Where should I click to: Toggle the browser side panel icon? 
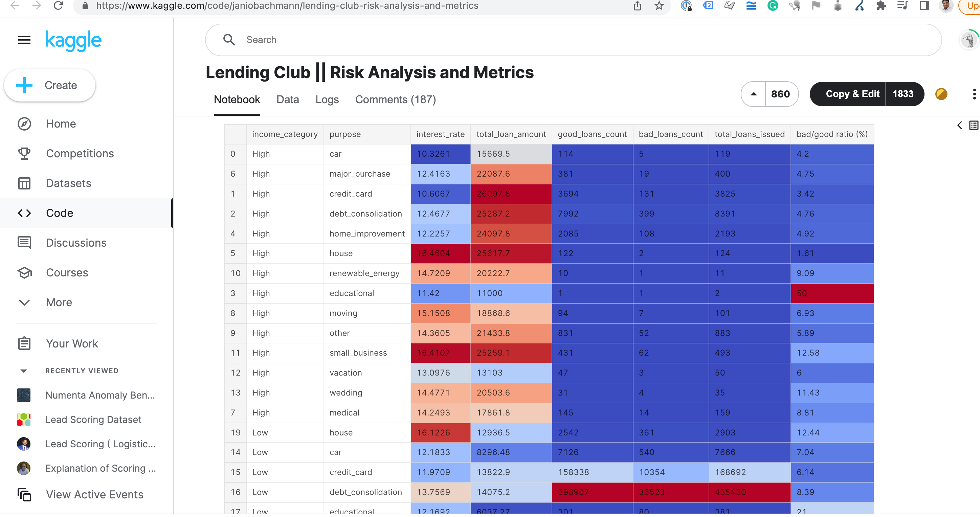[924, 6]
